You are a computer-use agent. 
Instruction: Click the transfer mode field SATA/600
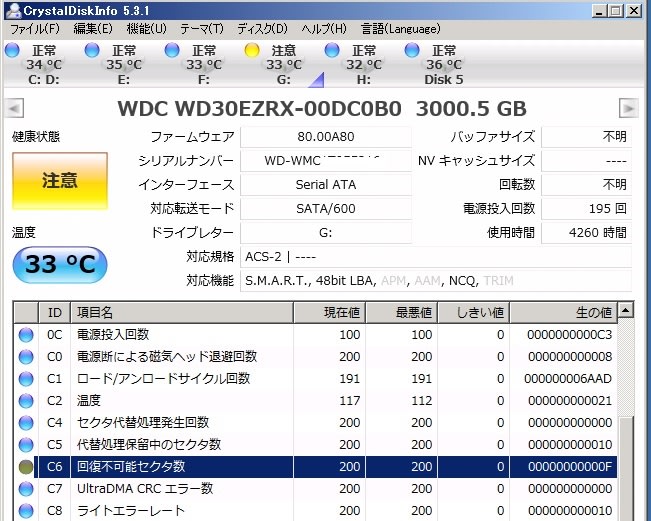(326, 209)
